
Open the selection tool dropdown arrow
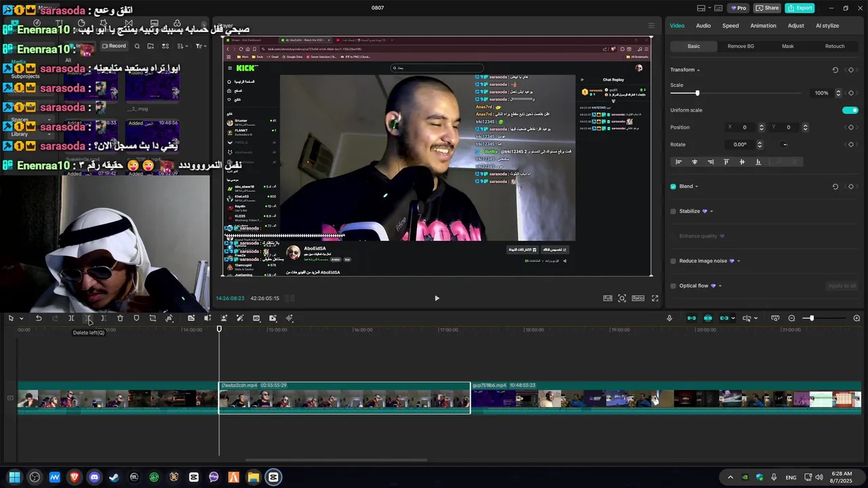pyautogui.click(x=21, y=319)
